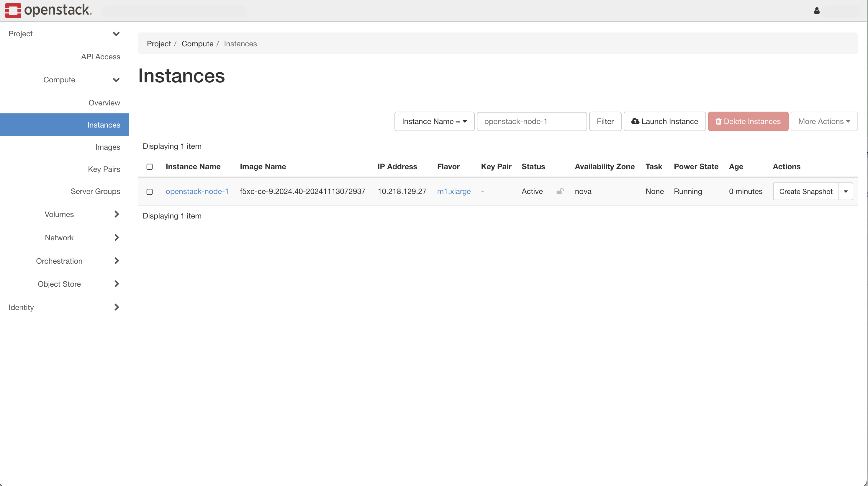Image resolution: width=868 pixels, height=486 pixels.
Task: Click the m1.xlarge flavor link
Action: (x=453, y=191)
